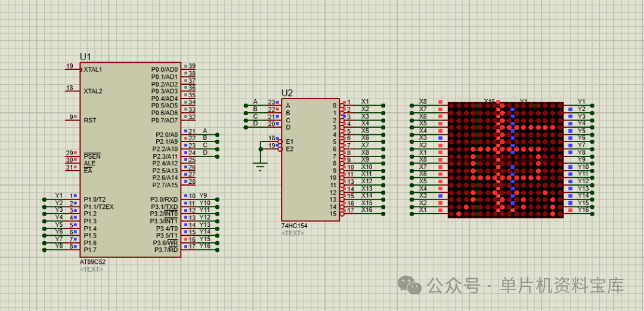Select the X16 net label at U2 output 15
Screen dimensions: 644x311
[x=367, y=210]
